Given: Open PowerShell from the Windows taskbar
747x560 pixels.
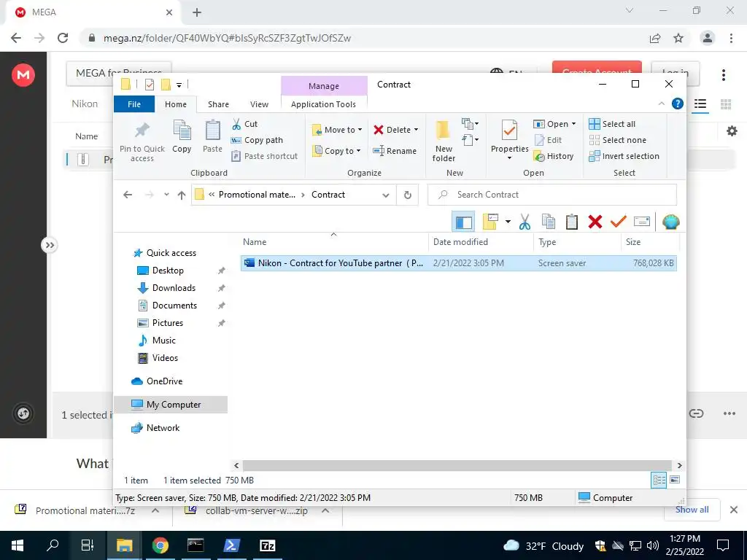Looking at the screenshot, I should [x=231, y=545].
